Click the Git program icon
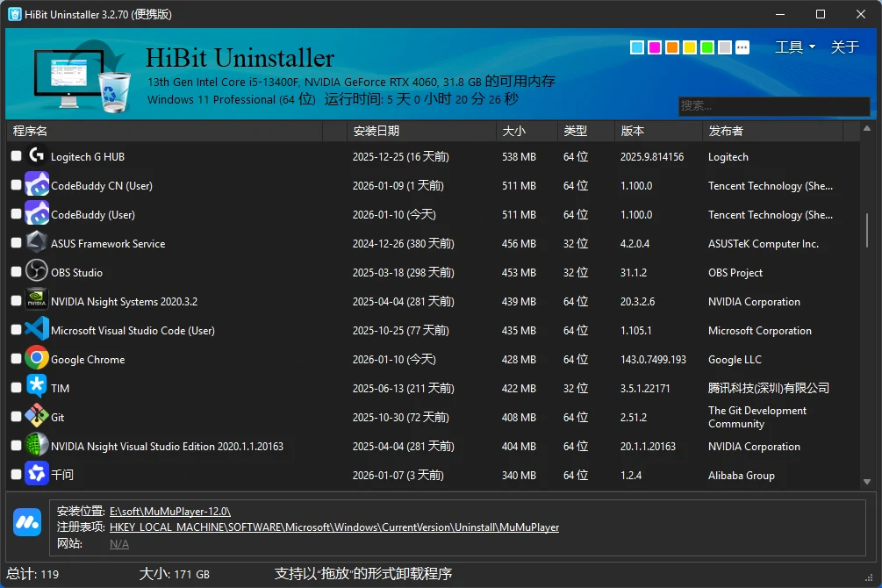The height and width of the screenshot is (588, 882). tap(36, 417)
